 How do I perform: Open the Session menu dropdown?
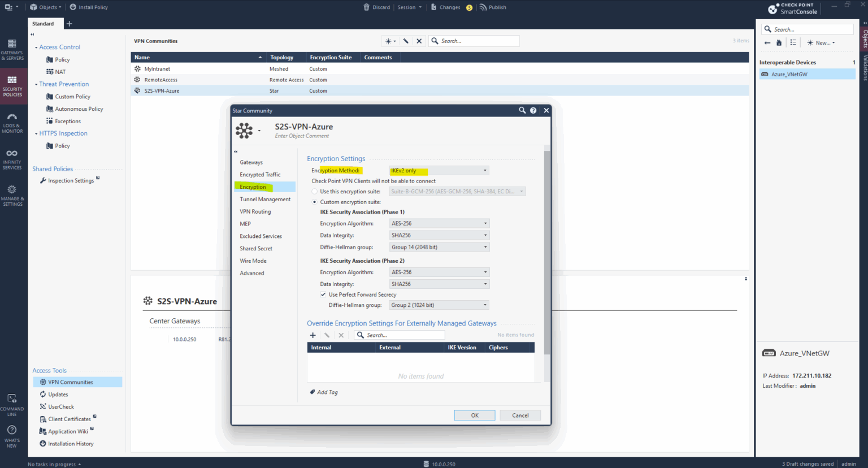tap(407, 7)
